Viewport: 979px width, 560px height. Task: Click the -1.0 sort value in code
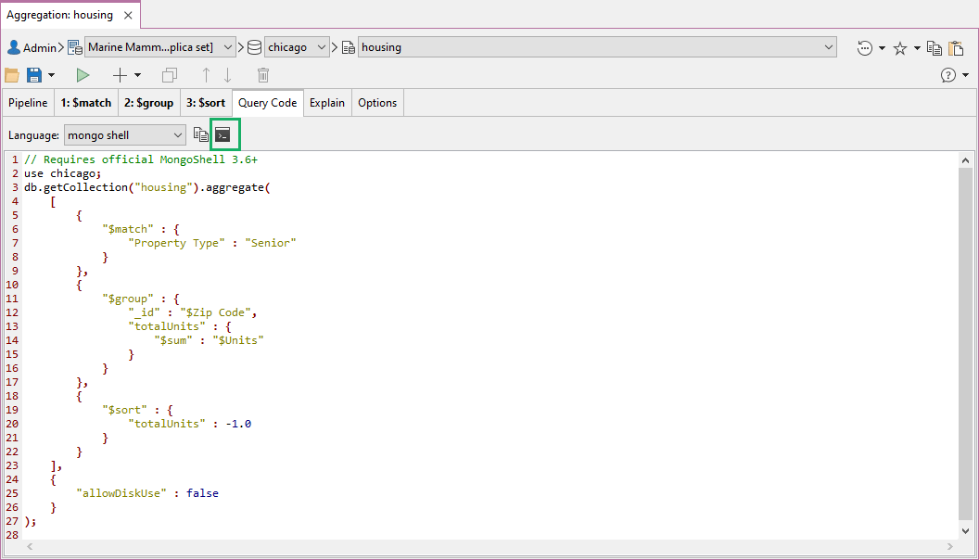238,424
